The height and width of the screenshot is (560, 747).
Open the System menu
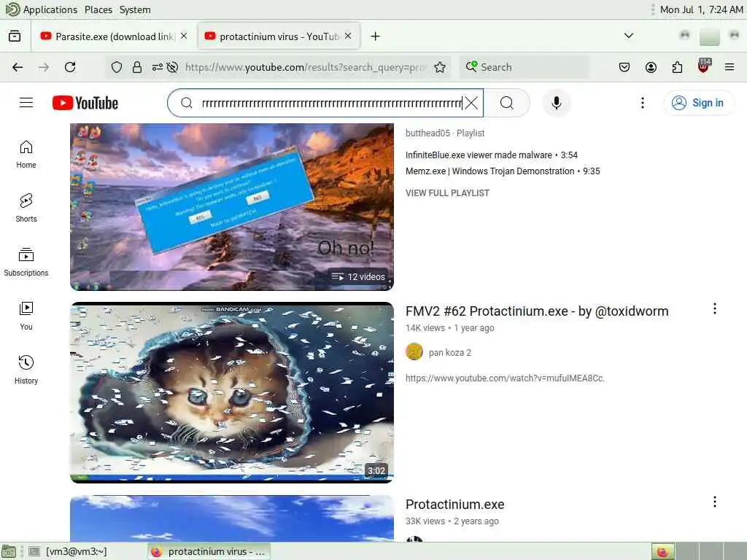135,9
